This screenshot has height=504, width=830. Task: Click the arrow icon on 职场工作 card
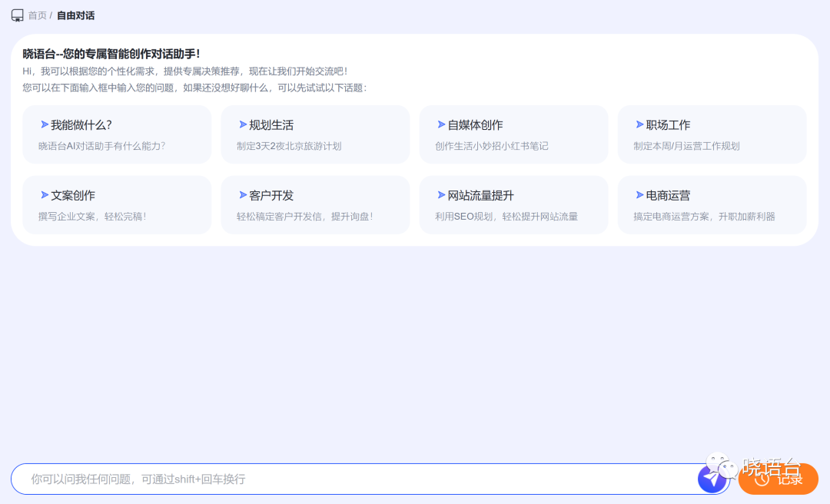[x=639, y=123]
